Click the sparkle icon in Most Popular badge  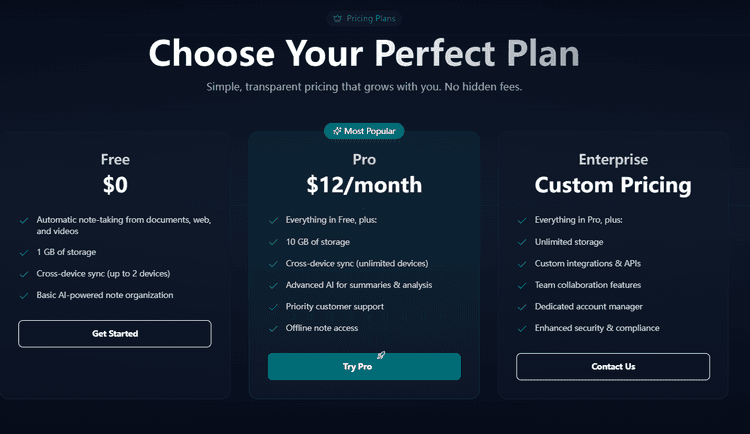click(x=337, y=131)
